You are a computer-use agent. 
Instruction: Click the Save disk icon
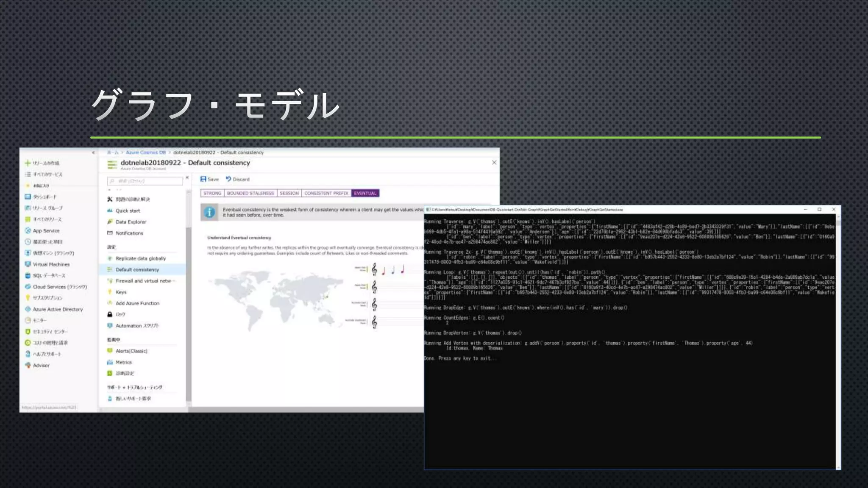point(203,179)
